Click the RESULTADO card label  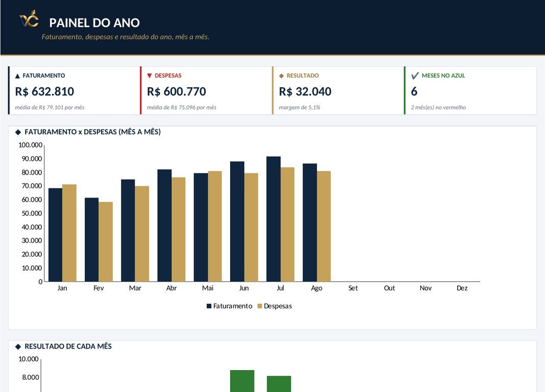[303, 76]
